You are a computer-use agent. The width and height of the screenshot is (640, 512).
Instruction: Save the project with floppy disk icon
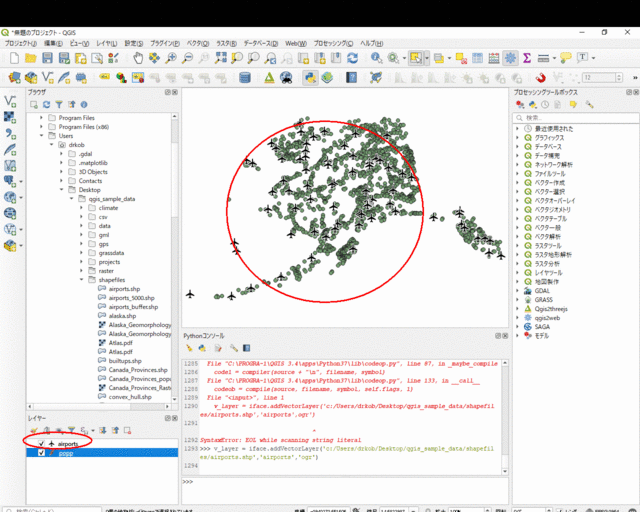[47, 58]
